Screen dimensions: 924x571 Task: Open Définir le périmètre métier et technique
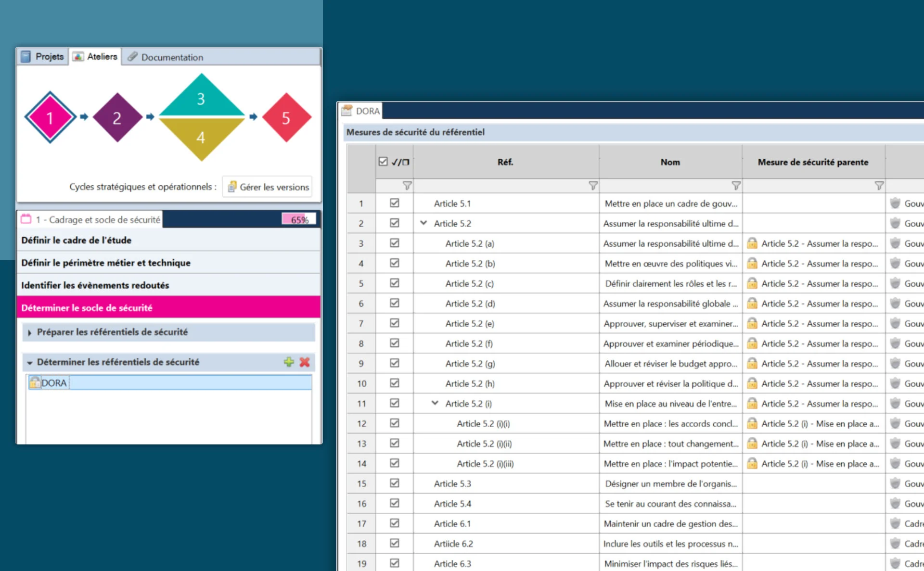168,263
